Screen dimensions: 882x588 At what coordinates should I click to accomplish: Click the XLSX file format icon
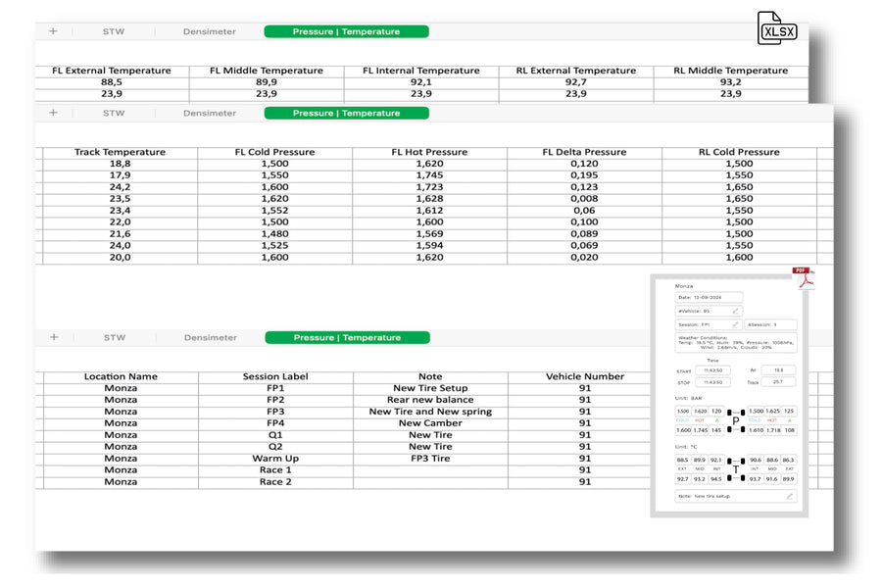pos(777,30)
